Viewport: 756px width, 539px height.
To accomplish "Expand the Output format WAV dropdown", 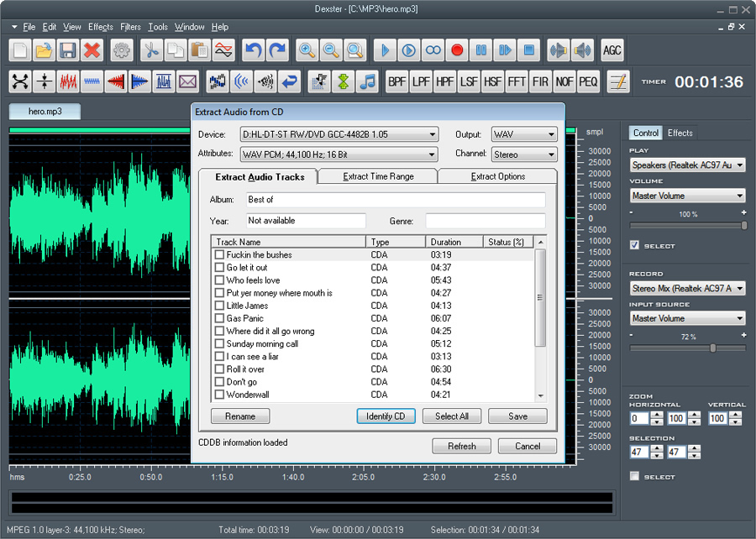I will point(524,134).
